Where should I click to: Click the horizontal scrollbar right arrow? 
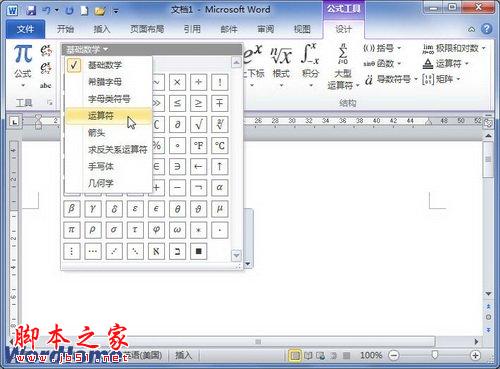[x=476, y=341]
